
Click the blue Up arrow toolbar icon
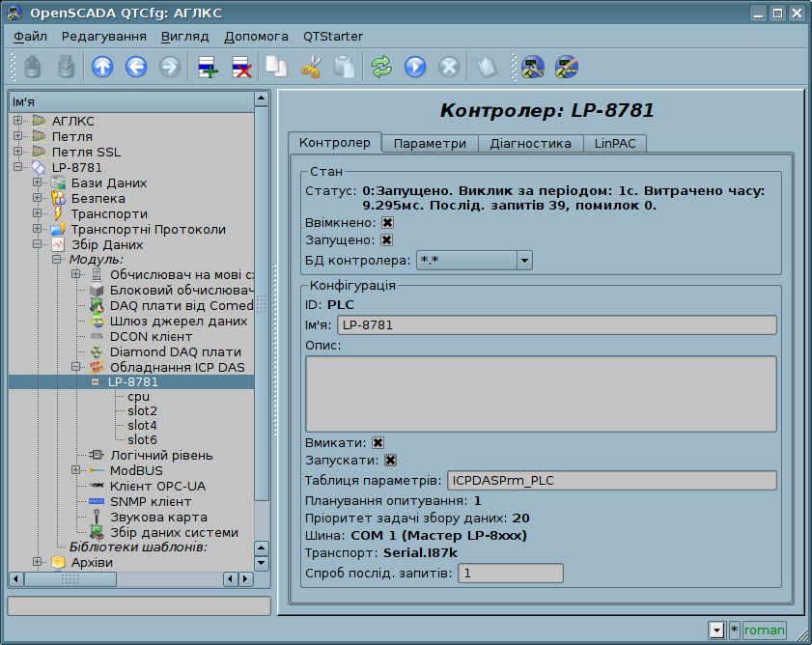point(102,67)
